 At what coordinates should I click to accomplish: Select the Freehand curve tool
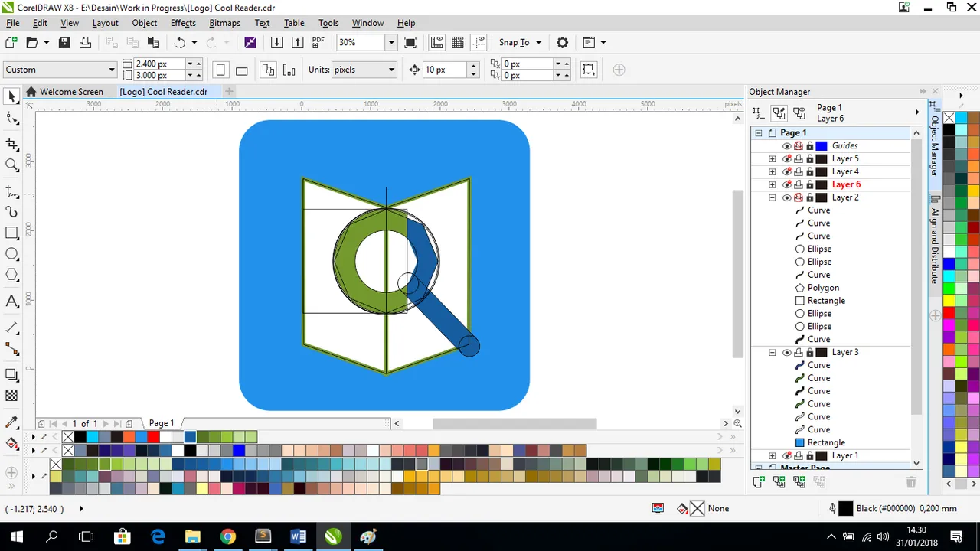coord(11,190)
